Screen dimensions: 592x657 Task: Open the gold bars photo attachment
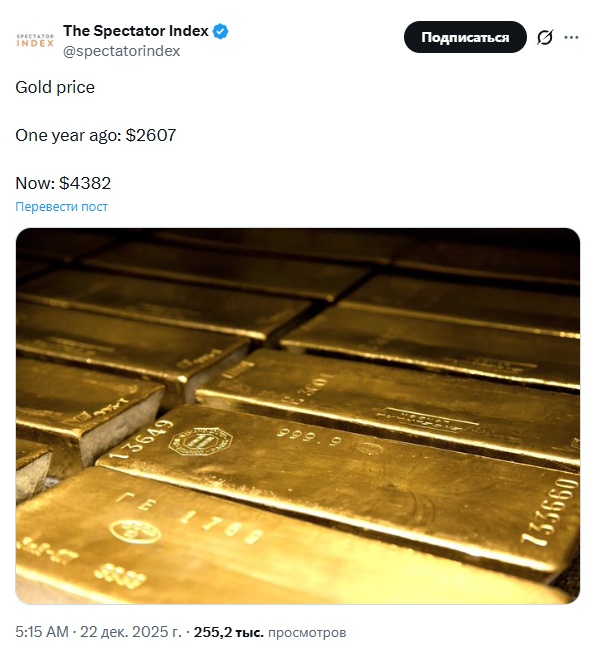point(298,416)
